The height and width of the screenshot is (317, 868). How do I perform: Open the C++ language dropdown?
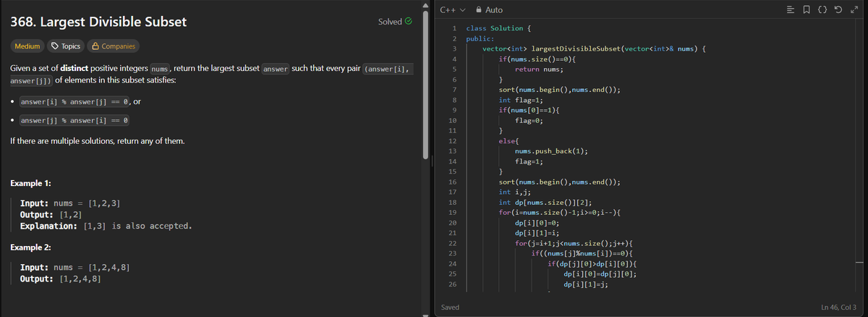(x=451, y=10)
